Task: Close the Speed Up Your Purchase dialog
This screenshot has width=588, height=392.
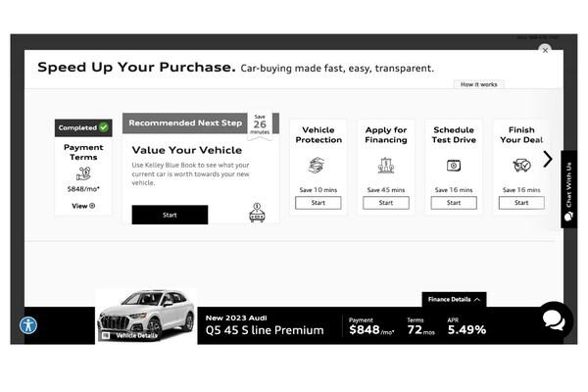Action: (x=545, y=50)
